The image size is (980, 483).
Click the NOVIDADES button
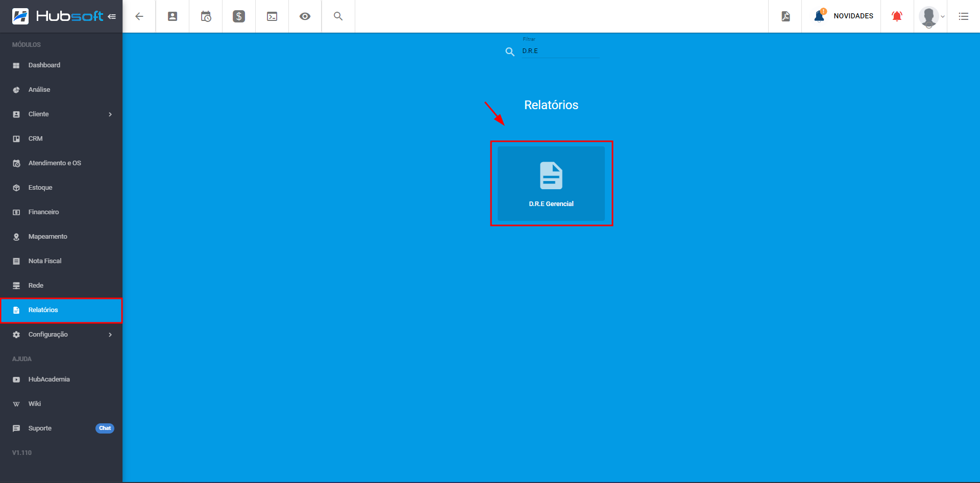click(x=853, y=16)
